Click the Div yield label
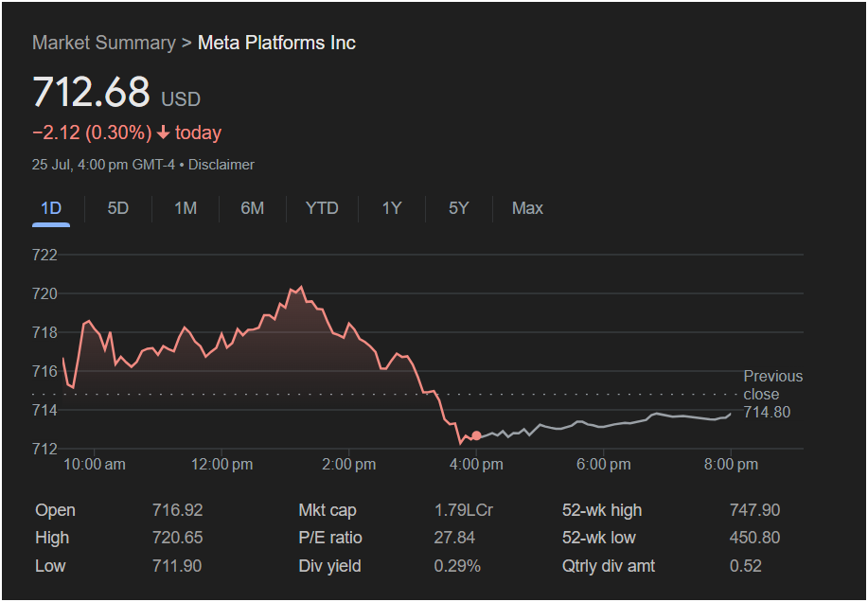Viewport: 868px width, 602px height. (330, 566)
